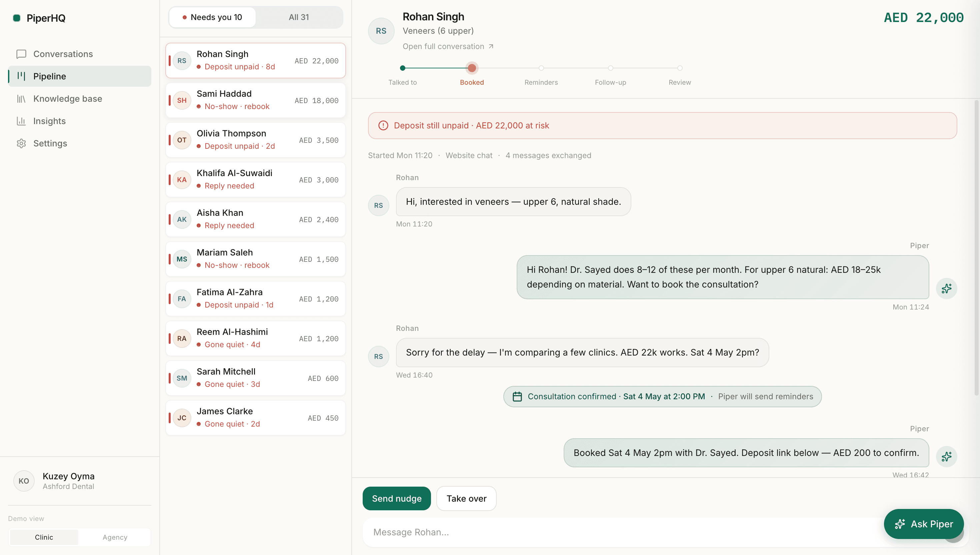Open the Knowledge base books icon
980x555 pixels.
click(x=21, y=99)
